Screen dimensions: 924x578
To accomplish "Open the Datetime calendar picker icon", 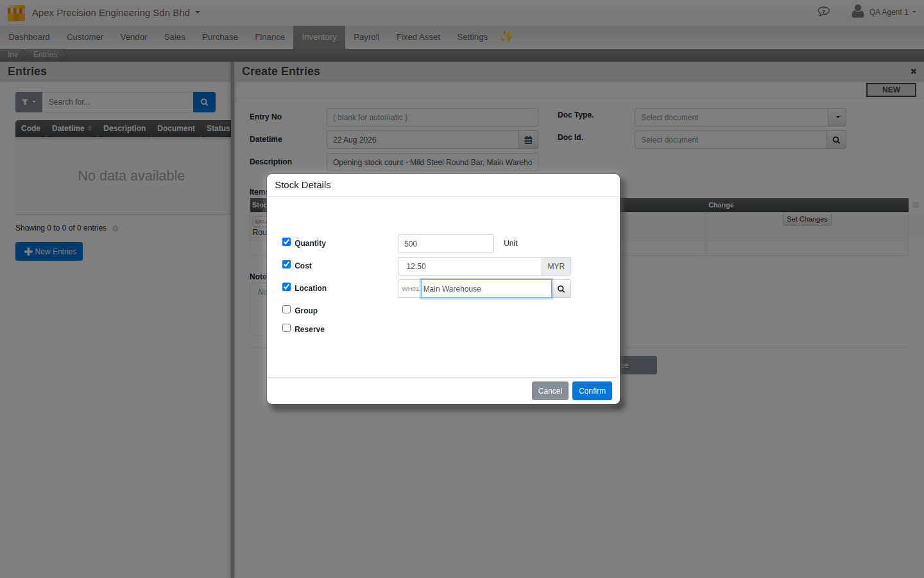I will pos(528,140).
